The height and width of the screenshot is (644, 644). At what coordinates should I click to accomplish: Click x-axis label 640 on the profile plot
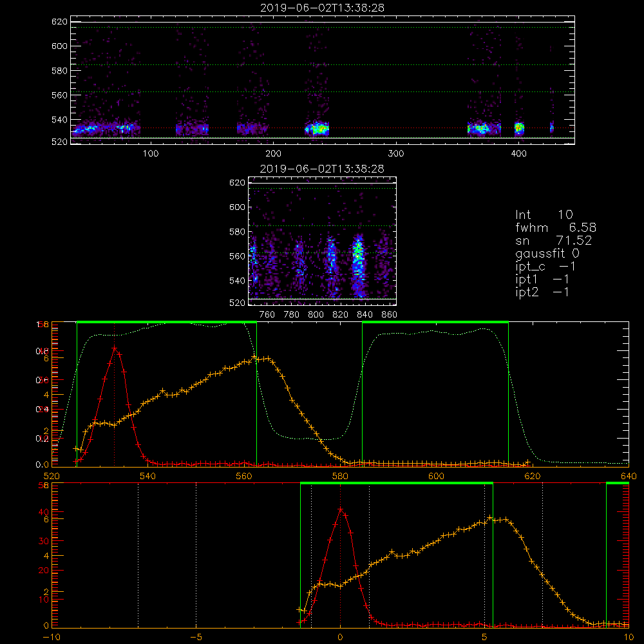click(629, 477)
